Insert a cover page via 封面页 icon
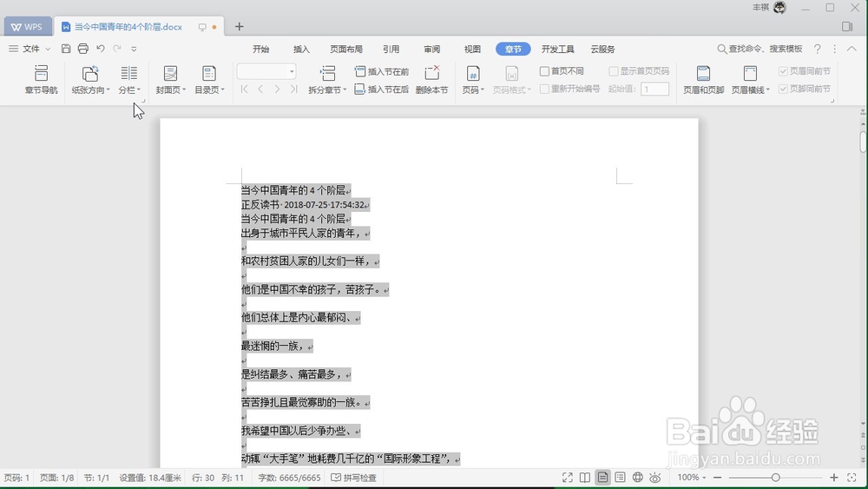Screen dimensions: 868x489 coord(170,74)
